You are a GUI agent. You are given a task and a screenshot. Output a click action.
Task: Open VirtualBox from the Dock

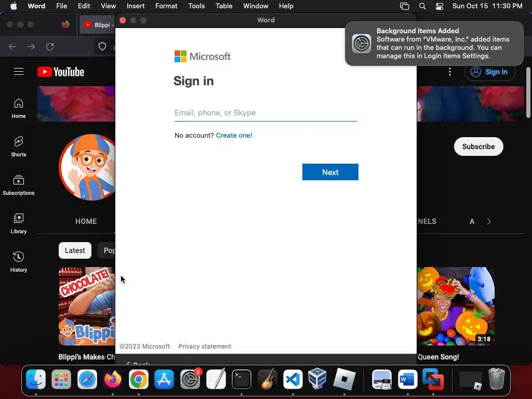pyautogui.click(x=318, y=379)
